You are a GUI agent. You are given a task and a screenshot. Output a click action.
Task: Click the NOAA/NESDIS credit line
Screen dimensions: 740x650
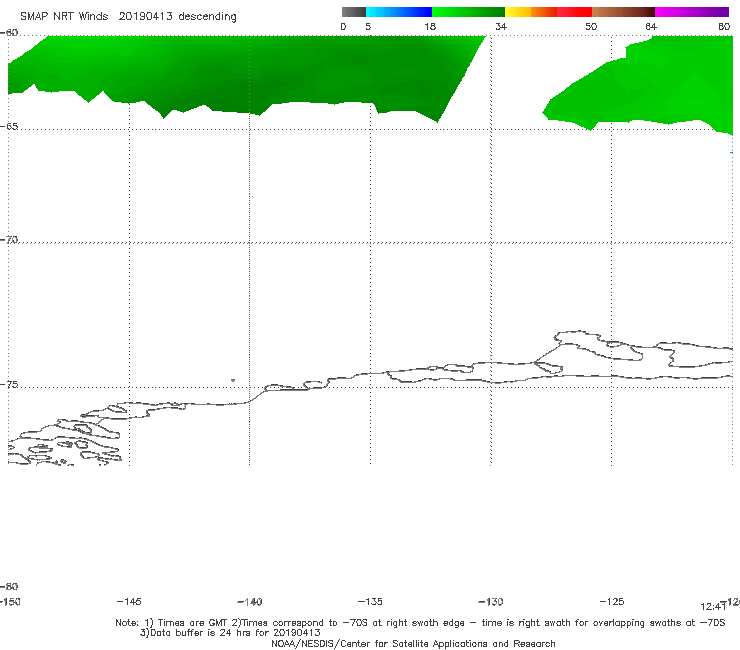413,643
